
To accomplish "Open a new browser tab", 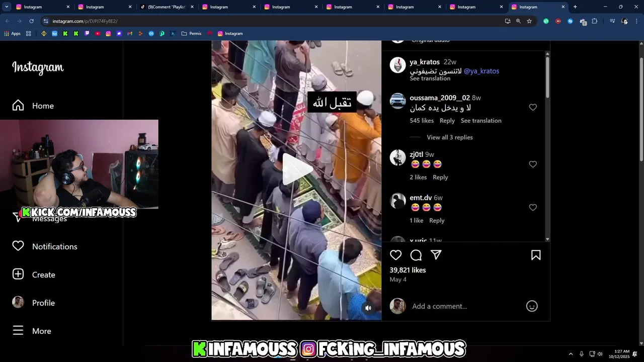I will pos(575,7).
